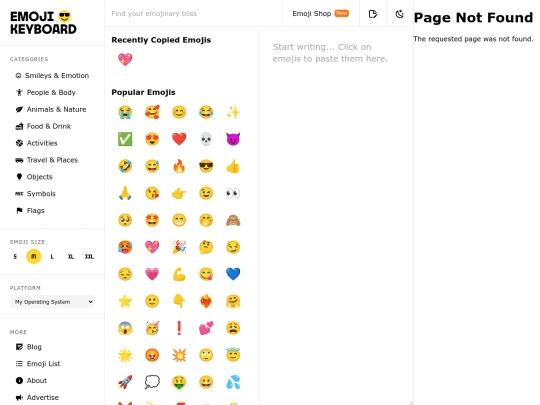
Task: Open the My Operating System platform dropdown
Action: point(52,302)
